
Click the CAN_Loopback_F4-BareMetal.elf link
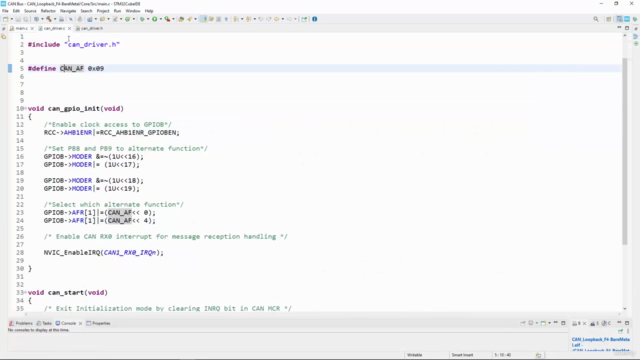pos(600,342)
